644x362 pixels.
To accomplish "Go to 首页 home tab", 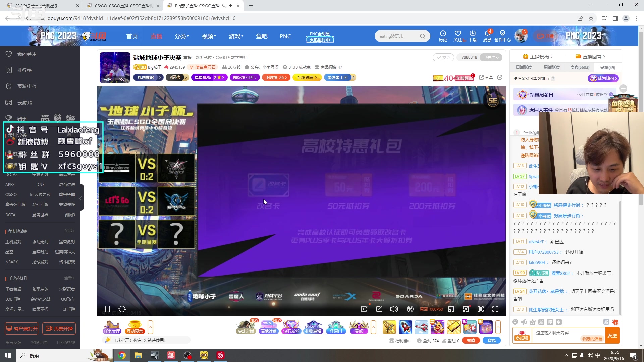I will 132,36.
